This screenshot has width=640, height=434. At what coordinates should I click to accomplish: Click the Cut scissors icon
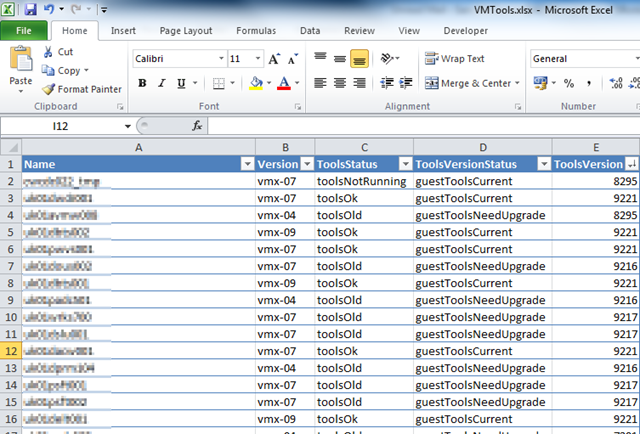48,52
